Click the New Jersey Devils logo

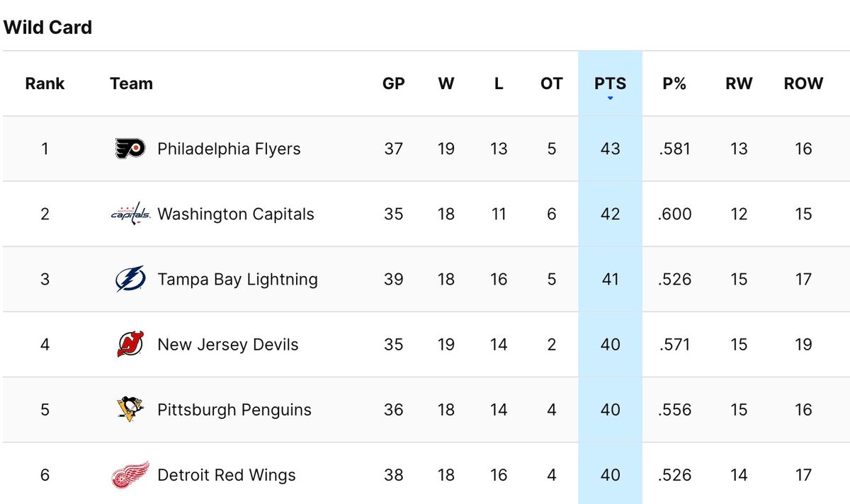point(130,345)
